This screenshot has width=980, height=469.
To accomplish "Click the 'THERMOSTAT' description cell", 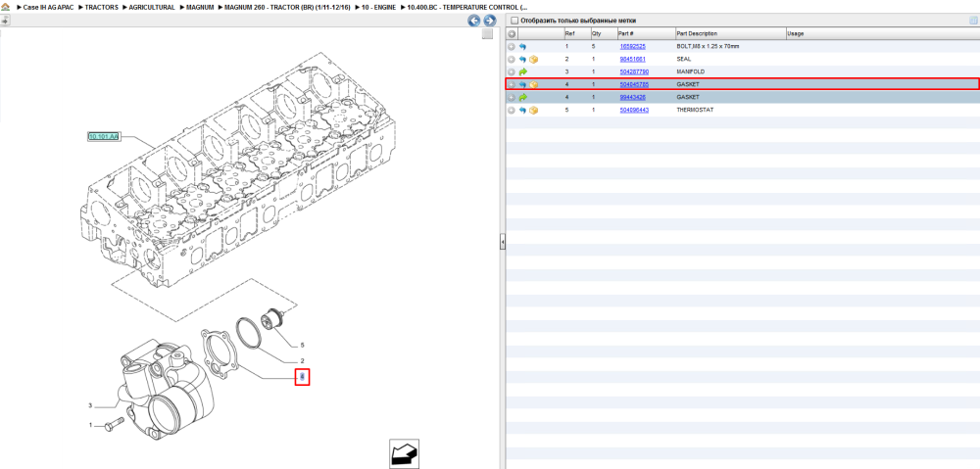I will [x=695, y=110].
